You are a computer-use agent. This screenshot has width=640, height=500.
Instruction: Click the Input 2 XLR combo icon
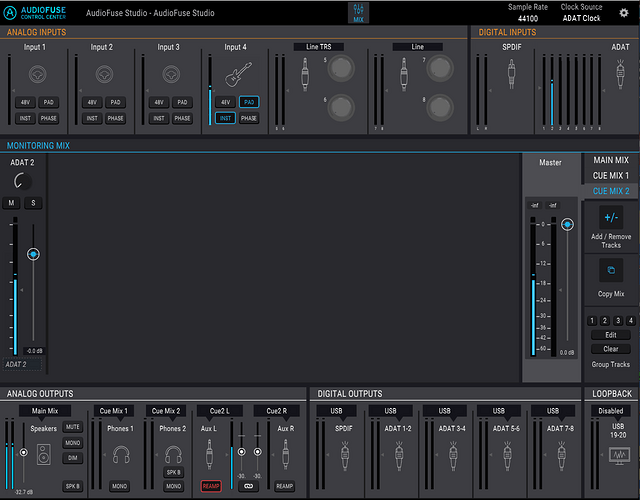104,74
